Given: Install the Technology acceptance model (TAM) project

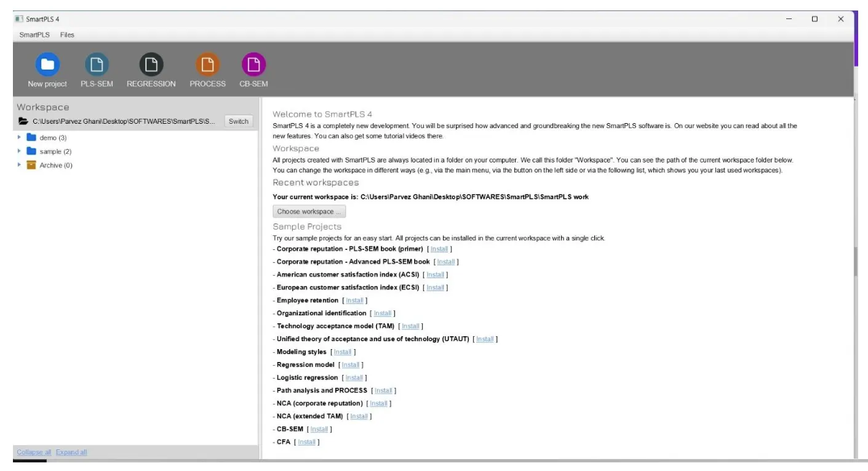Looking at the screenshot, I should pyautogui.click(x=410, y=326).
